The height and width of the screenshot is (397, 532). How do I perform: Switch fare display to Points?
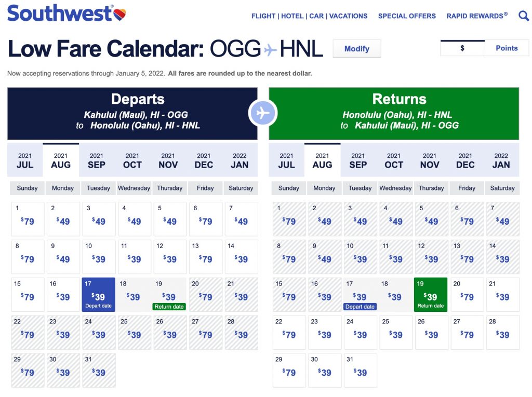pos(507,48)
